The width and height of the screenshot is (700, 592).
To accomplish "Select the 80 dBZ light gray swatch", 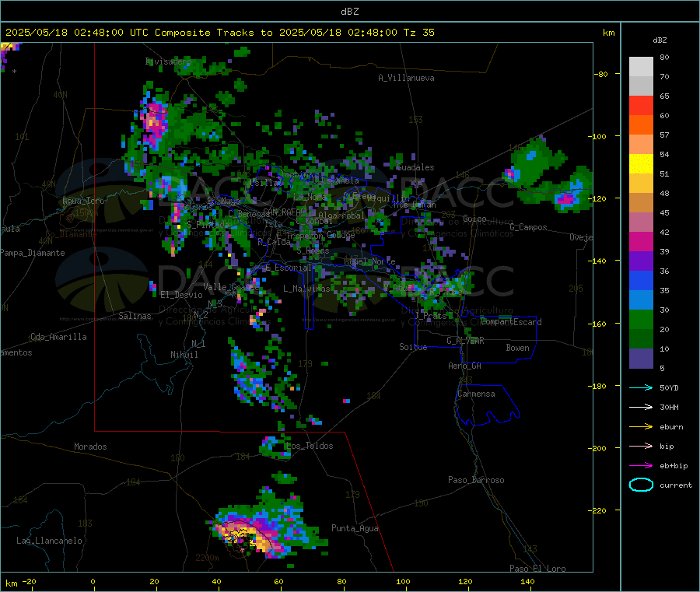I will point(641,67).
